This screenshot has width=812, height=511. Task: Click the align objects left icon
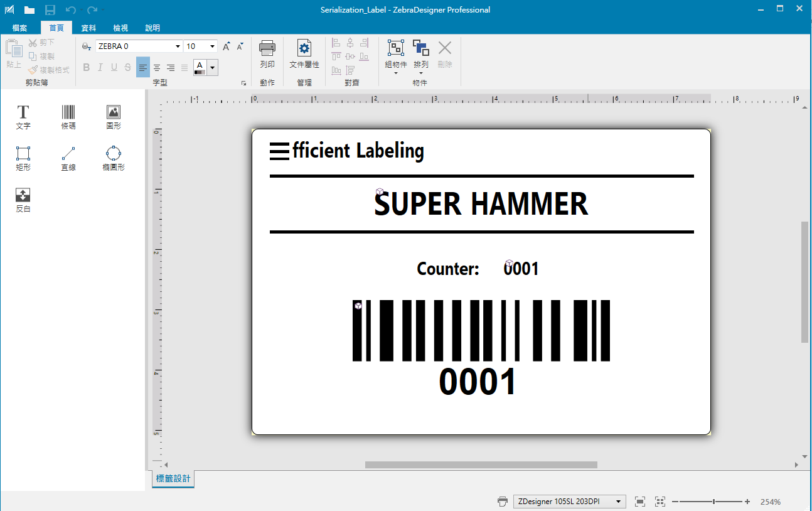tap(336, 43)
